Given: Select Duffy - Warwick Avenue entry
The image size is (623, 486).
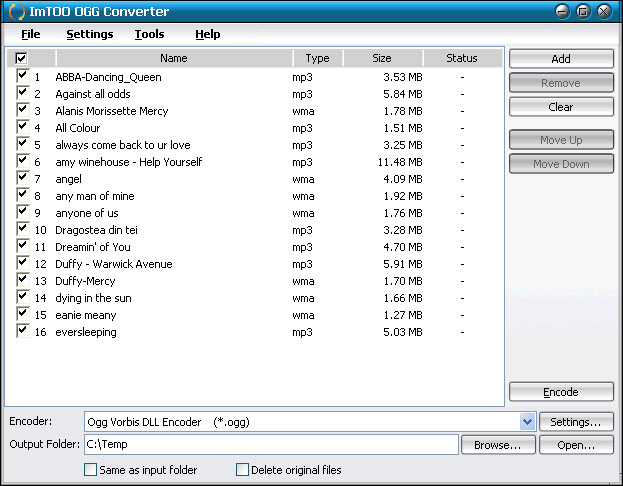Looking at the screenshot, I should click(x=114, y=264).
